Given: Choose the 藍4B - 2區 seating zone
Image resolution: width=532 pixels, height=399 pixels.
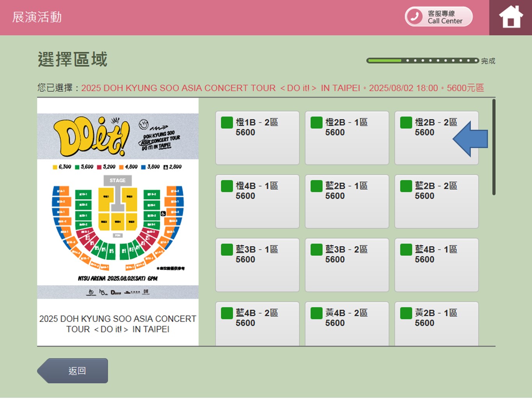Looking at the screenshot, I should pyautogui.click(x=257, y=323).
